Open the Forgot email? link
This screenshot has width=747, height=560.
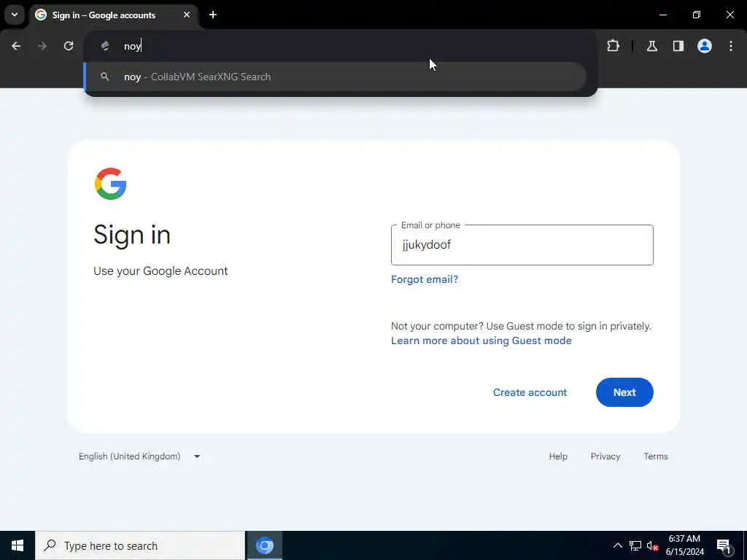click(425, 279)
